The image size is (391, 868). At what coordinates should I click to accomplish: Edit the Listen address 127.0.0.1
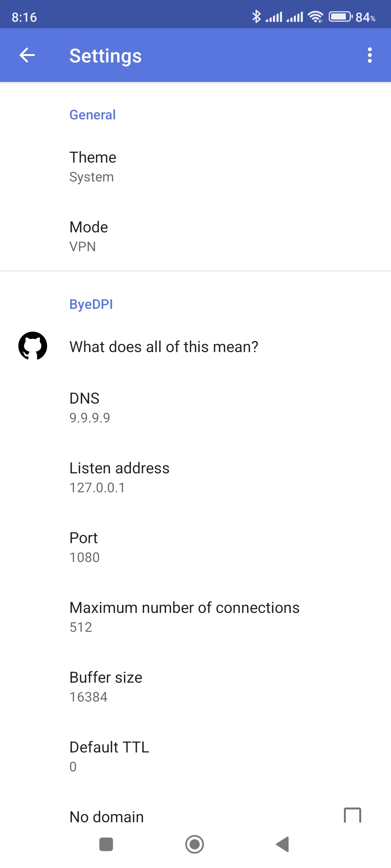pyautogui.click(x=120, y=477)
